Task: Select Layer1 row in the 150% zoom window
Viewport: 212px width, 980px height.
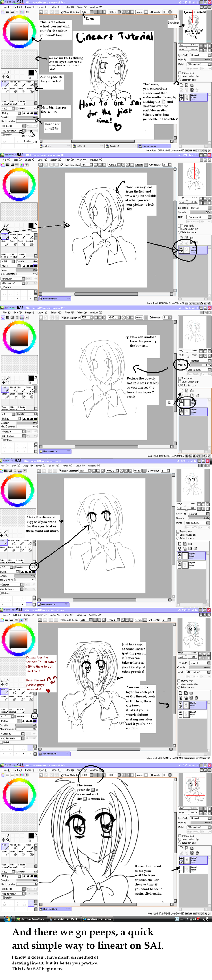Action: (x=193, y=869)
